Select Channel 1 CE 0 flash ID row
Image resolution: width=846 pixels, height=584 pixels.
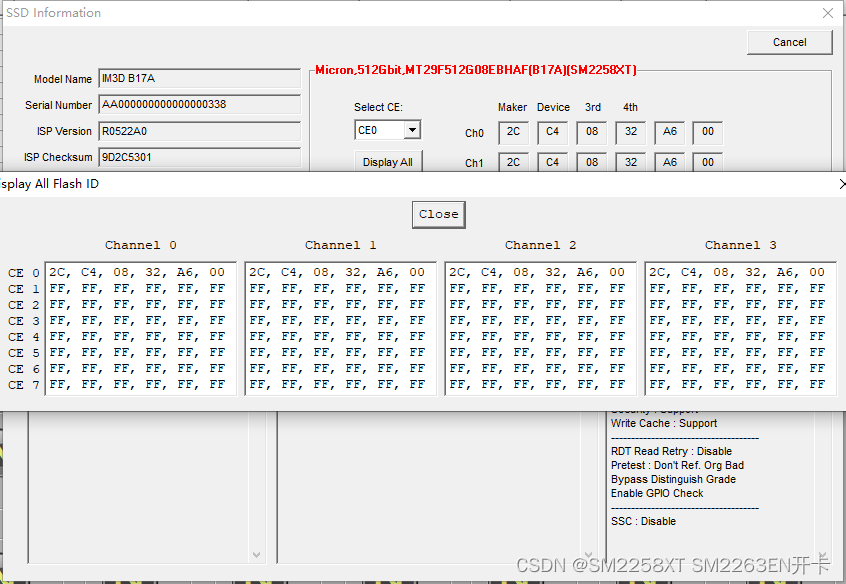pyautogui.click(x=337, y=273)
